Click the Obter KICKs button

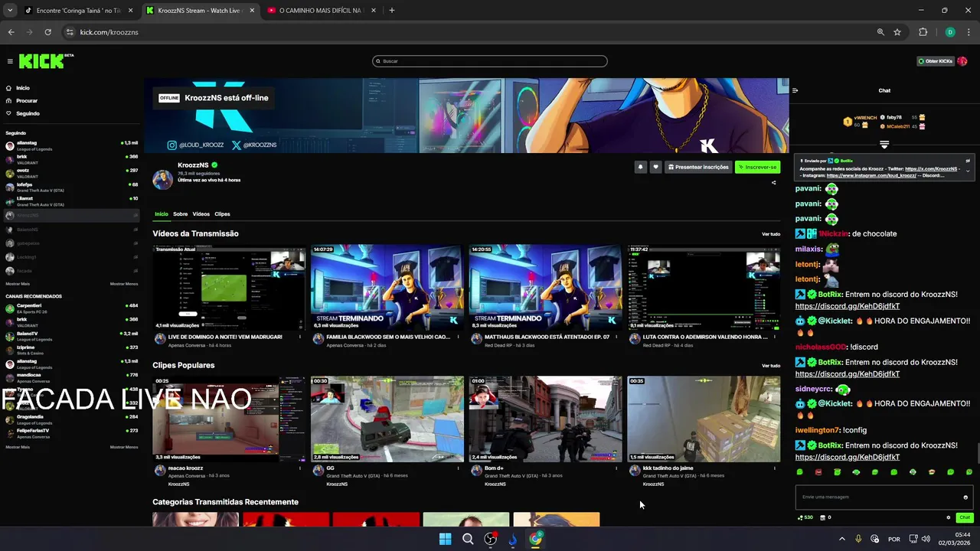[x=935, y=61]
